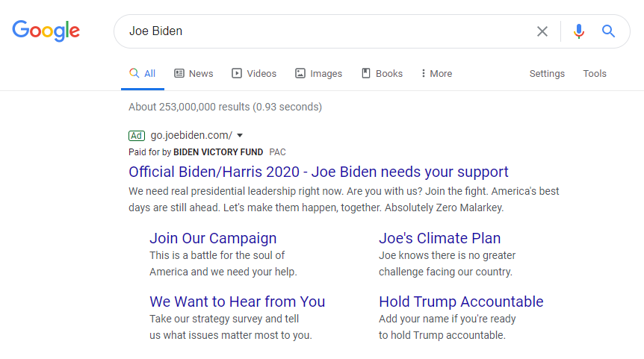The image size is (644, 359).
Task: Open the Settings menu
Action: pyautogui.click(x=547, y=73)
